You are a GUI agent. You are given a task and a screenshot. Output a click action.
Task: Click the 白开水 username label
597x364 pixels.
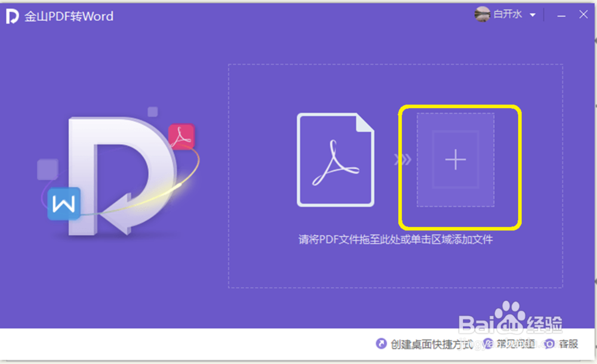508,14
